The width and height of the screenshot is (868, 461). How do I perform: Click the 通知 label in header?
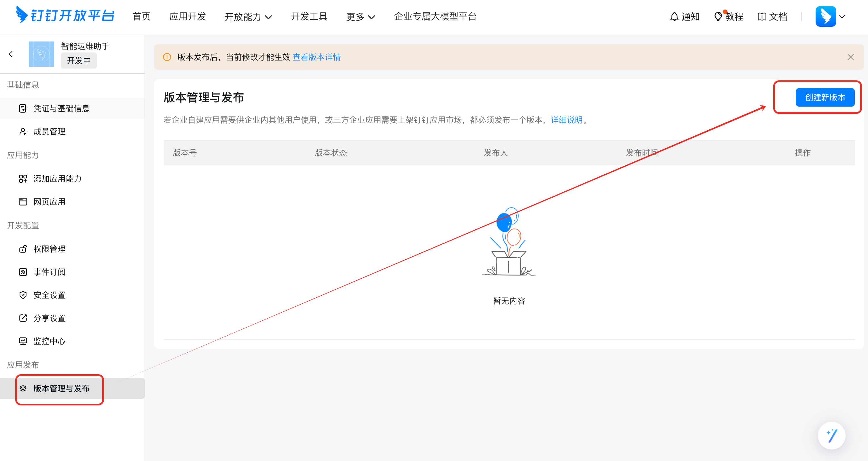pos(690,16)
